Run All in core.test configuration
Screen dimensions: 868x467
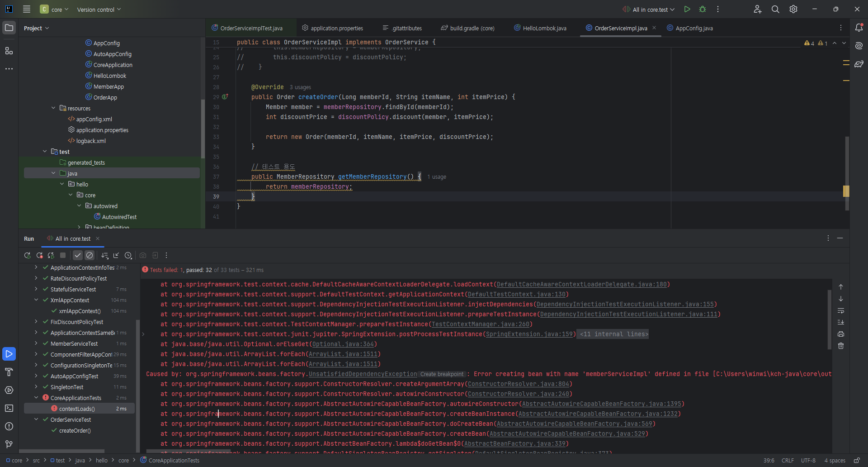(687, 9)
